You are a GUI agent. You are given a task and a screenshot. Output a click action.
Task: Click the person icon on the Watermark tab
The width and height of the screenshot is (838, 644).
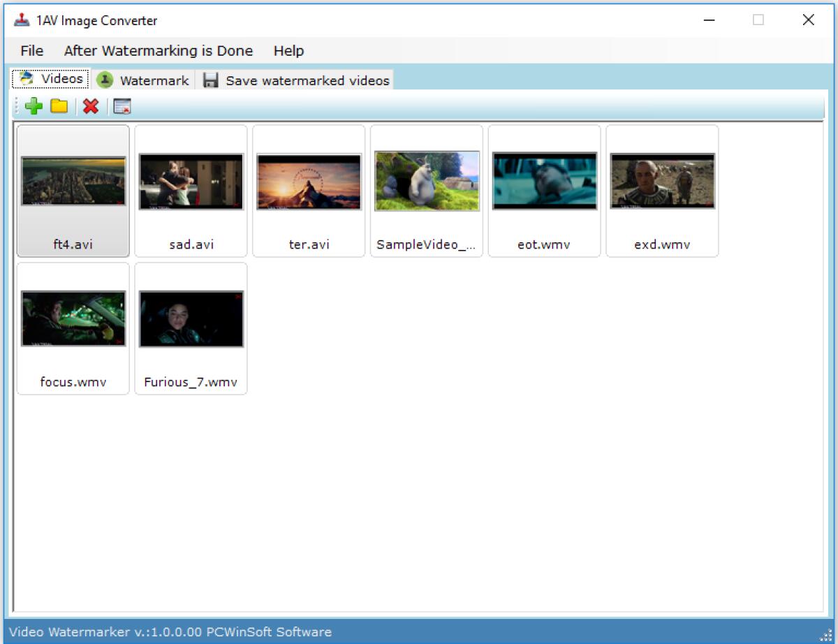(x=105, y=80)
